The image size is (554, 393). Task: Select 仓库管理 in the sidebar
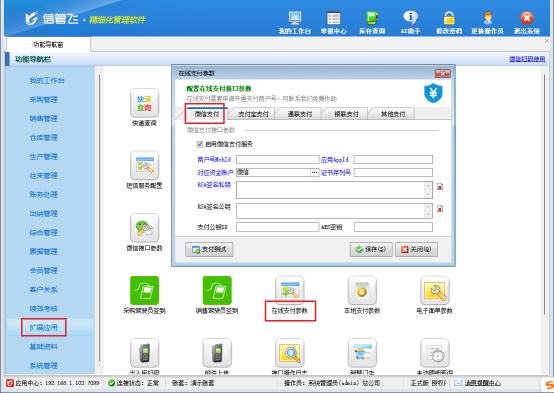pos(43,138)
